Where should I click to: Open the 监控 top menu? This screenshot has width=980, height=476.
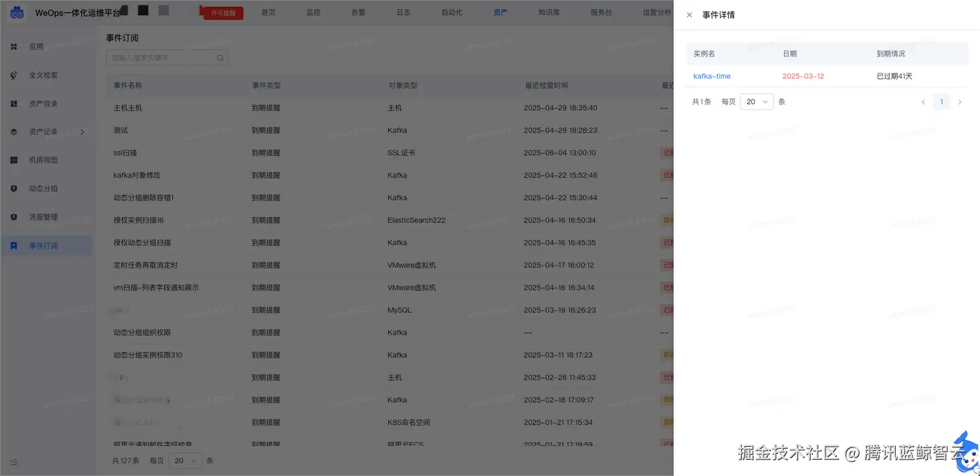tap(313, 12)
